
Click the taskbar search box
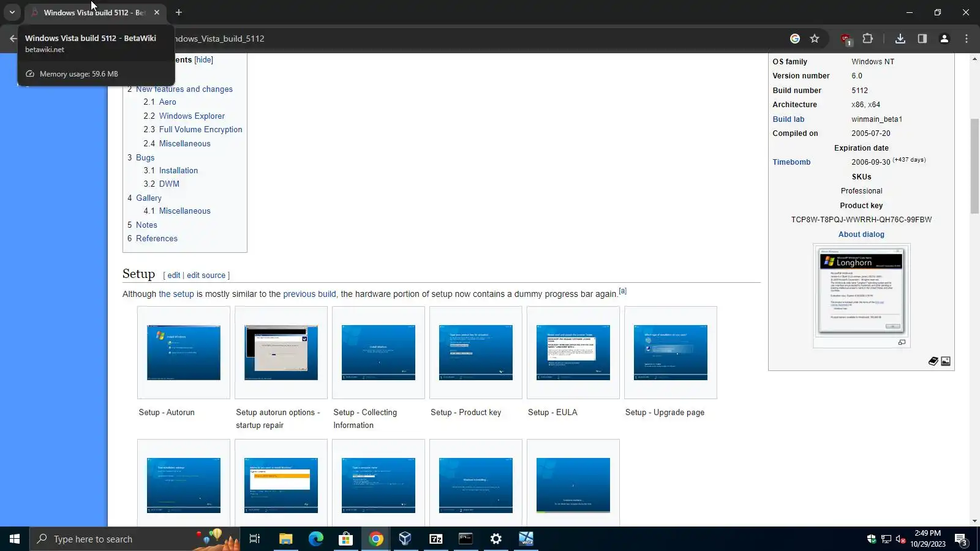pyautogui.click(x=135, y=539)
